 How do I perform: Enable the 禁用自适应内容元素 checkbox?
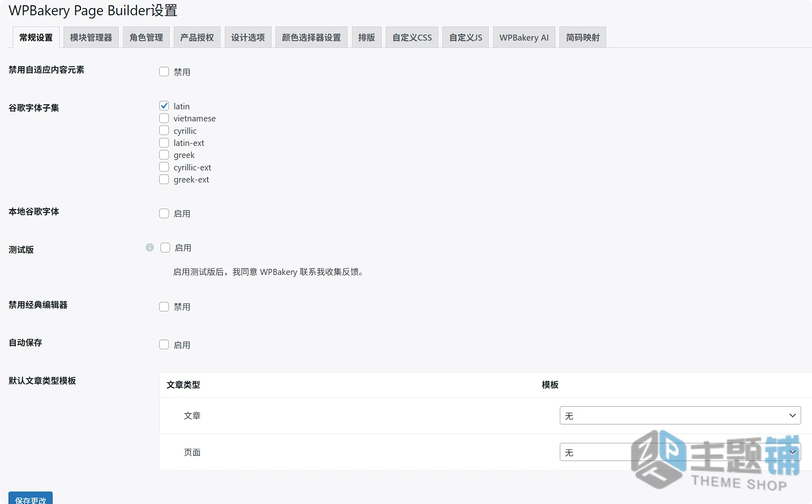pos(164,72)
